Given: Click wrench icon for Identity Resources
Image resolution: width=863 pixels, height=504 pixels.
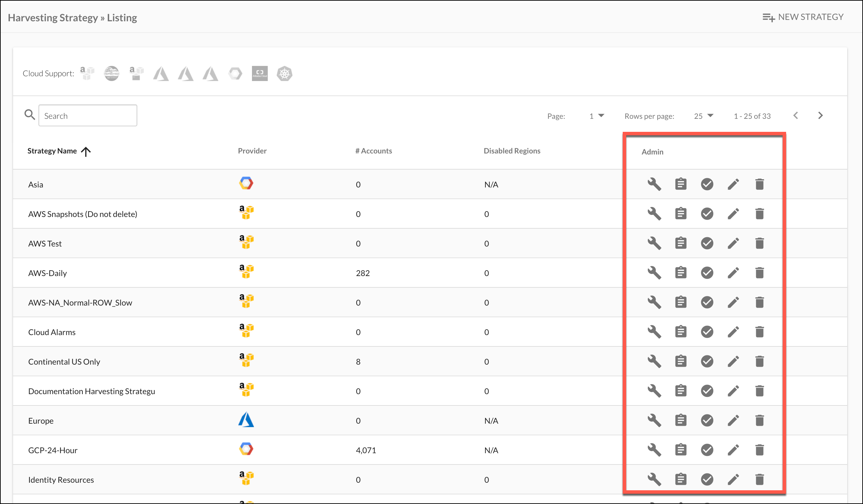Looking at the screenshot, I should click(x=654, y=480).
